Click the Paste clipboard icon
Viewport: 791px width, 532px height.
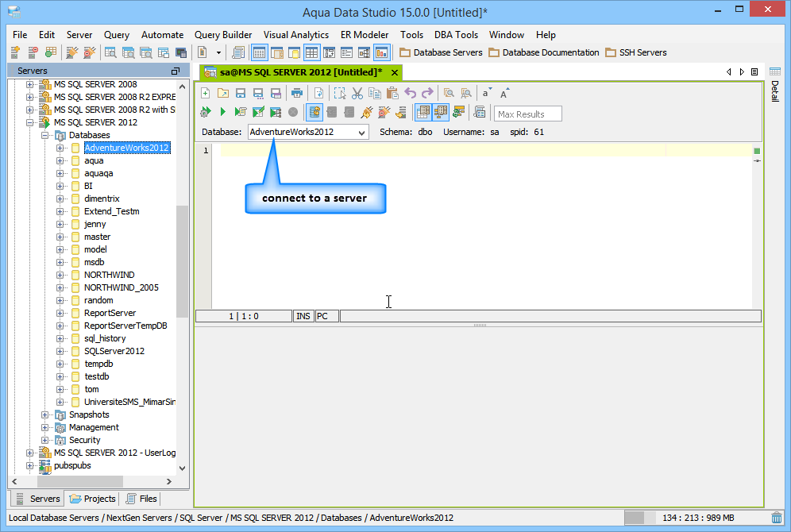click(x=392, y=93)
